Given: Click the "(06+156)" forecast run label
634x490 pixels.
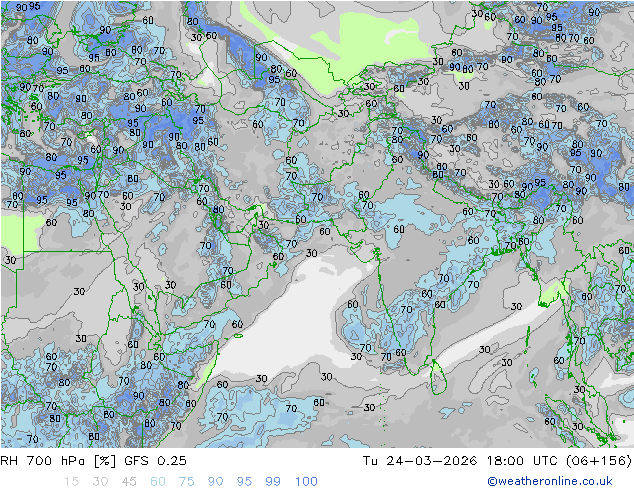Looking at the screenshot, I should click(x=598, y=460).
